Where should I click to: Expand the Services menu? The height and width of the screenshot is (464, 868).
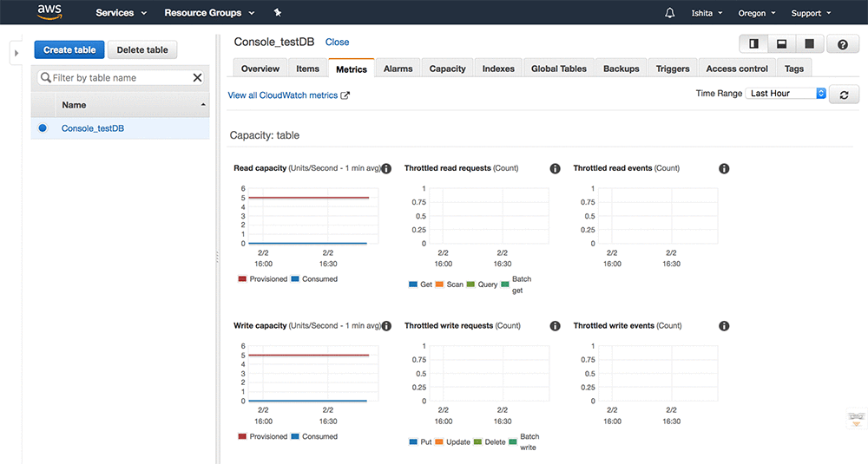click(x=121, y=13)
